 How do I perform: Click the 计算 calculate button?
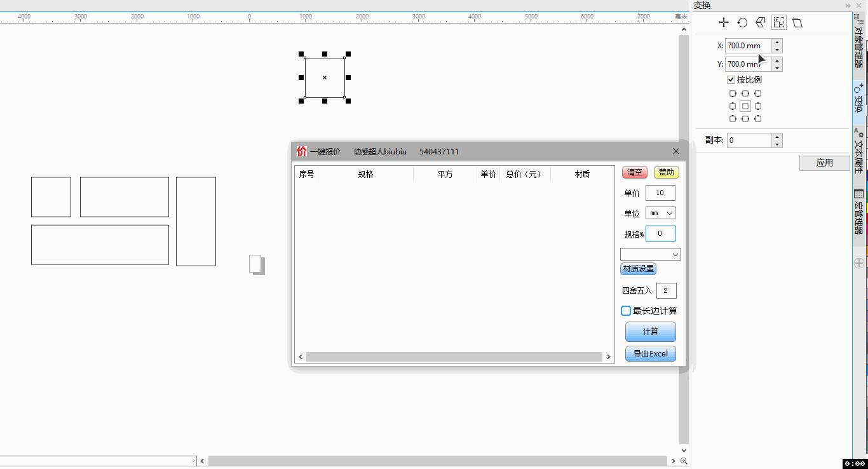650,332
